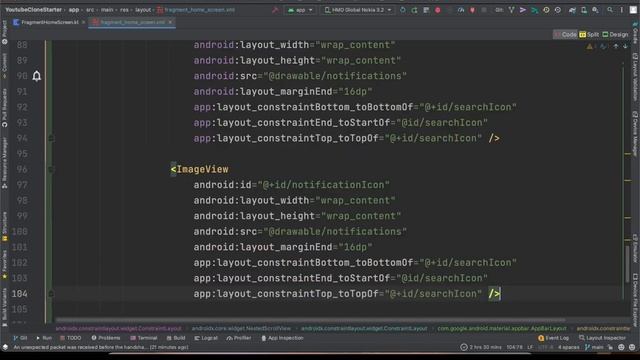This screenshot has height=360, width=640.
Task: Click the Apply Changes and Restart icon
Action: click(x=414, y=10)
